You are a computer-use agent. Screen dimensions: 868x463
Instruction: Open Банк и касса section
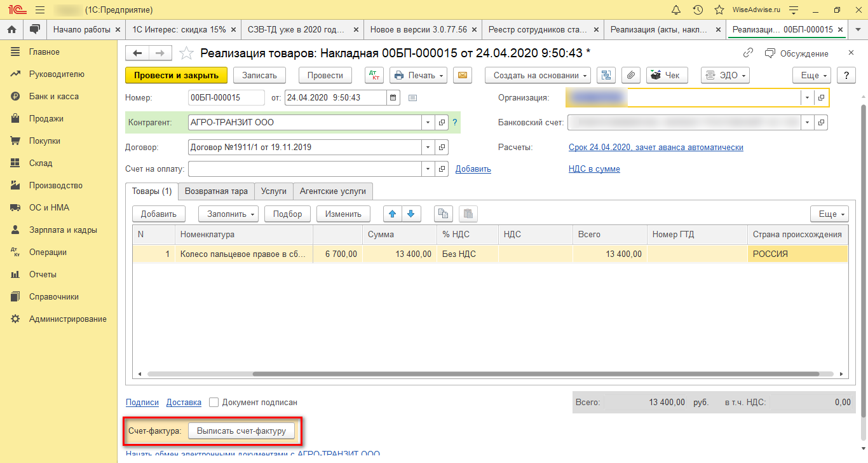(53, 96)
